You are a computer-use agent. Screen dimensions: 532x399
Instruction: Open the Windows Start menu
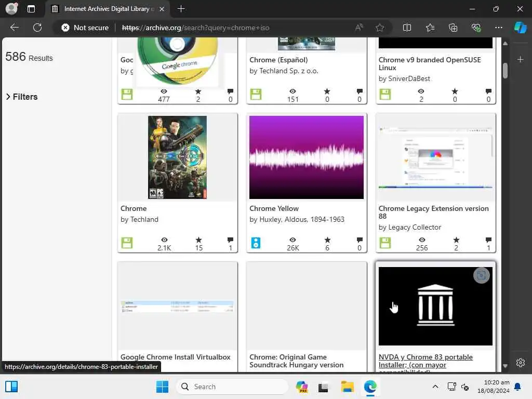[x=162, y=387]
